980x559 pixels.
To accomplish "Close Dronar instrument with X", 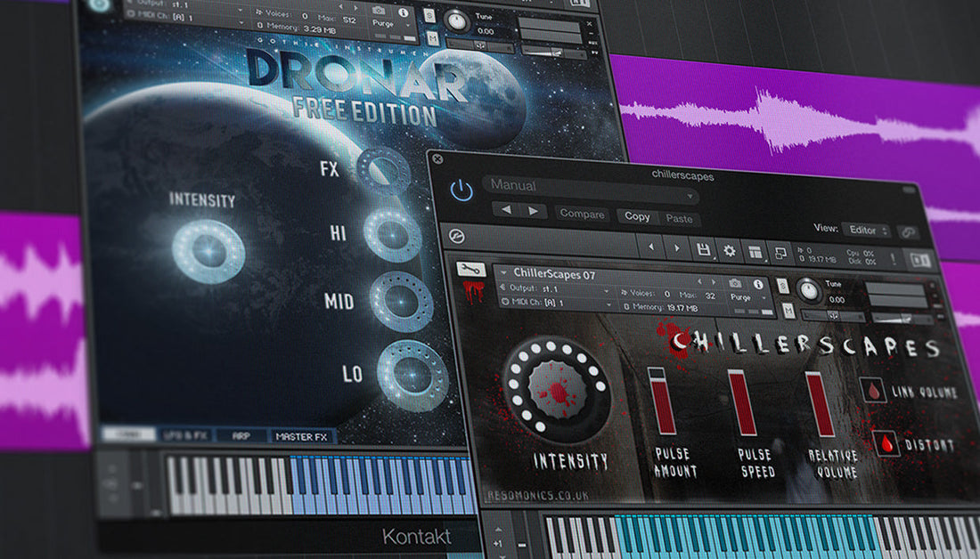I will point(589,24).
